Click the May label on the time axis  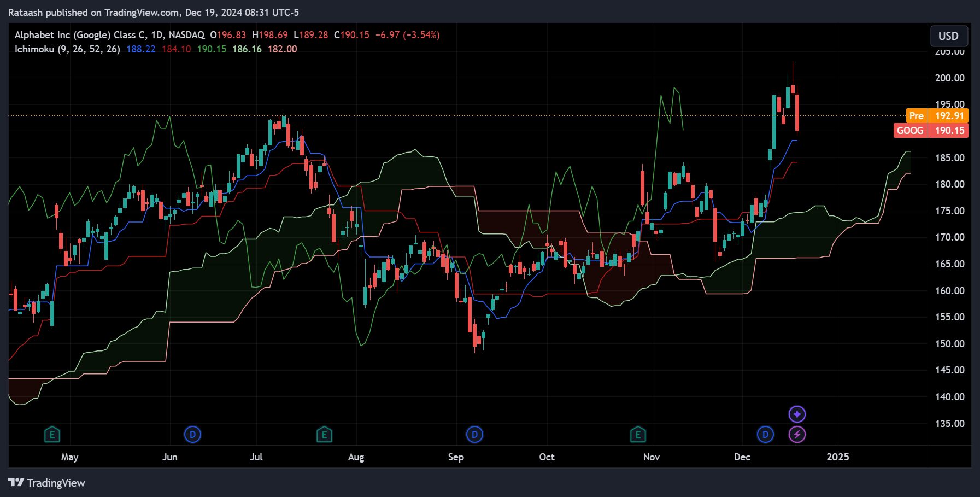point(69,457)
